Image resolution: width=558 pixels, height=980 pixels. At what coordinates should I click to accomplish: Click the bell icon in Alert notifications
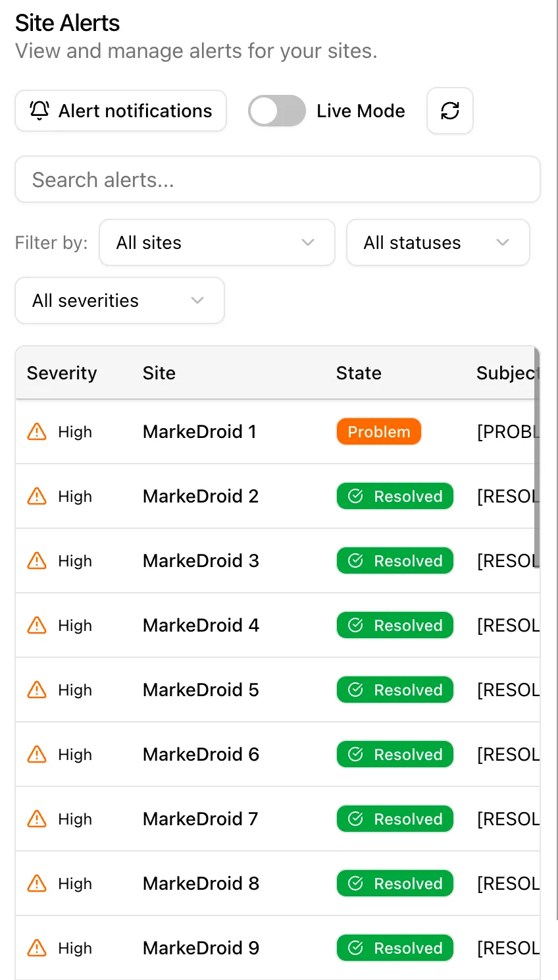pos(39,111)
